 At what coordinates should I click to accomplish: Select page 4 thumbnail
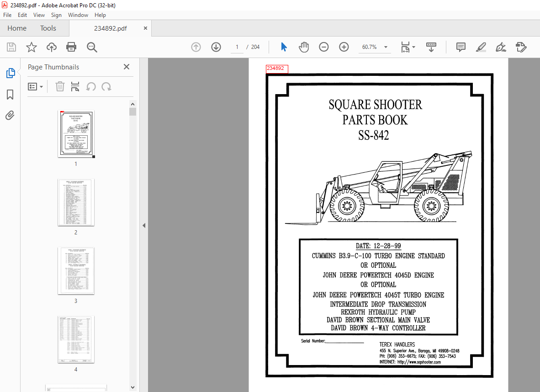pyautogui.click(x=76, y=339)
